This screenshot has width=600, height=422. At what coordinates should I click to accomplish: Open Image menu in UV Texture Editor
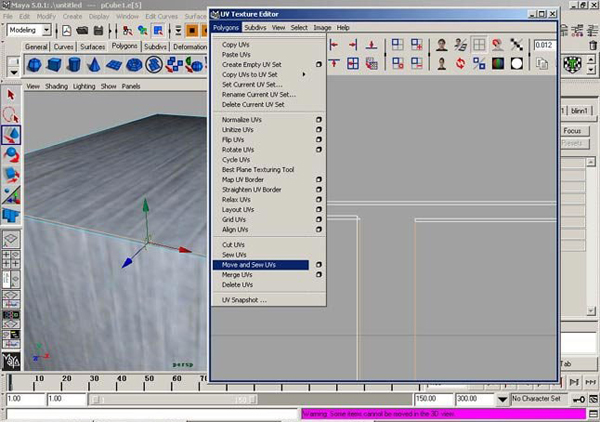point(322,28)
